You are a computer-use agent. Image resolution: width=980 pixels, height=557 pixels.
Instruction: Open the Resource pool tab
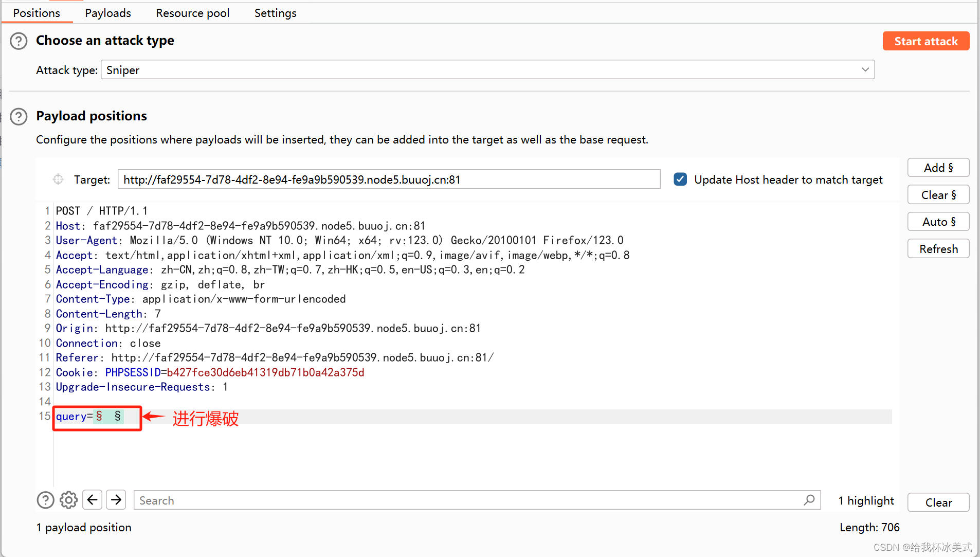tap(193, 13)
